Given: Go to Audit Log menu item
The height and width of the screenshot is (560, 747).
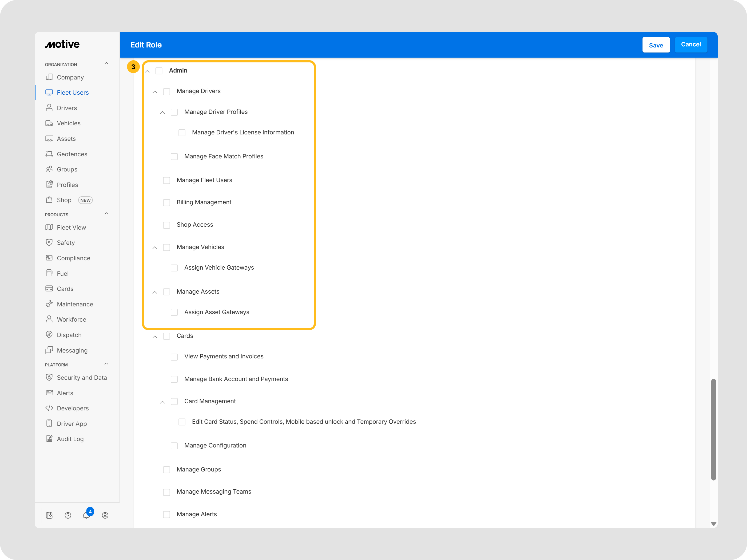Looking at the screenshot, I should pos(70,439).
